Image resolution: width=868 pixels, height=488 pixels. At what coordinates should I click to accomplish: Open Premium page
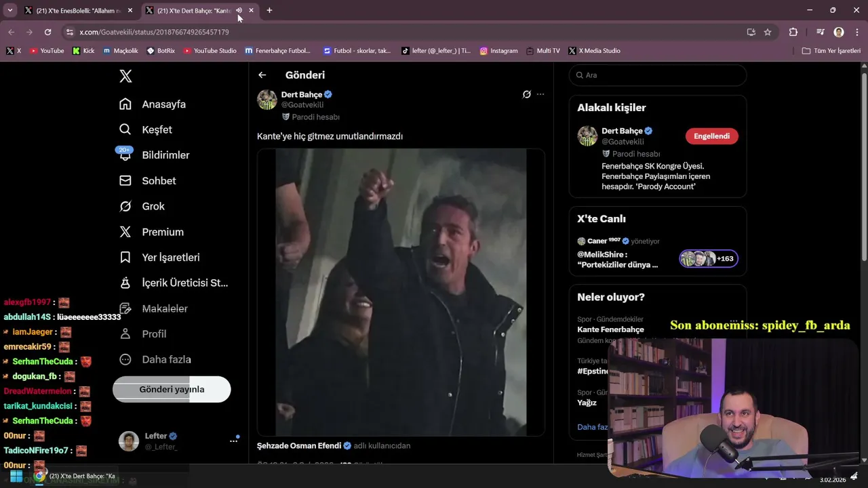[x=151, y=232]
